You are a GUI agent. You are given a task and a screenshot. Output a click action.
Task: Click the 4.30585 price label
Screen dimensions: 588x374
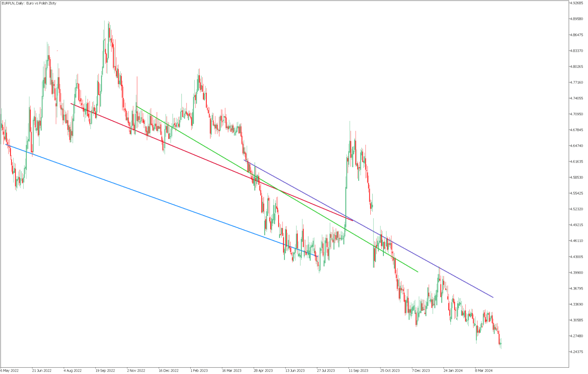(576, 320)
